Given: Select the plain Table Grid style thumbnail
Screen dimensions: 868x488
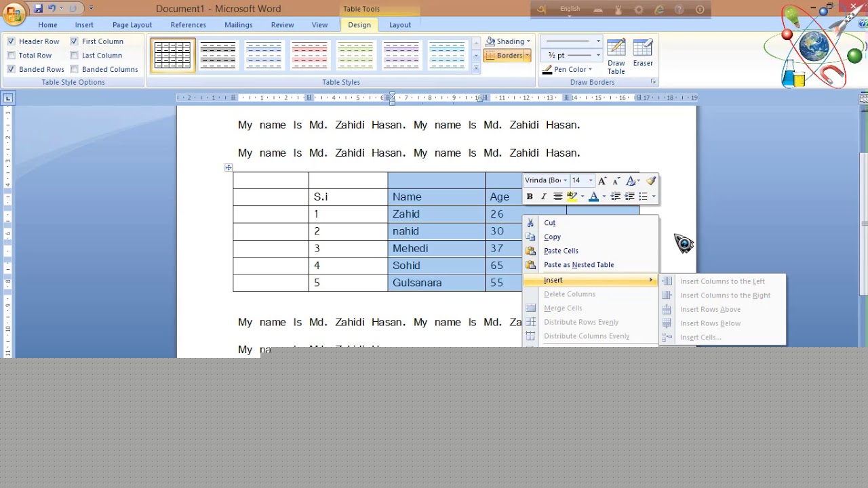Looking at the screenshot, I should click(173, 56).
